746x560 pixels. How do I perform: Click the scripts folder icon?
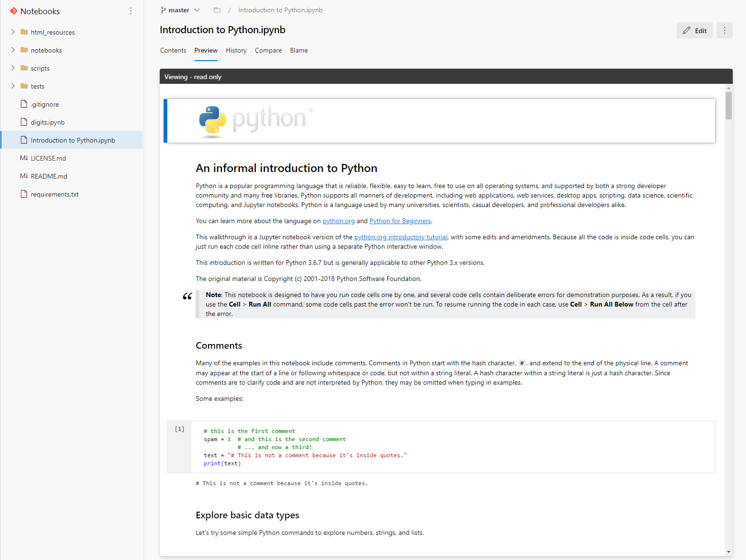click(24, 68)
